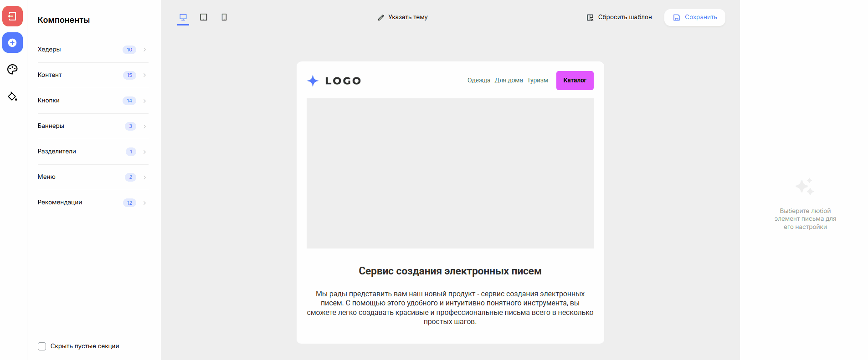Select the gray image placeholder block

tap(450, 173)
